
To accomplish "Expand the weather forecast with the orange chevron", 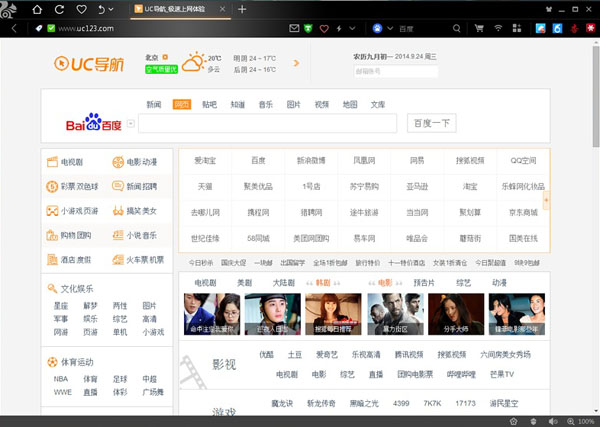I will coord(296,63).
